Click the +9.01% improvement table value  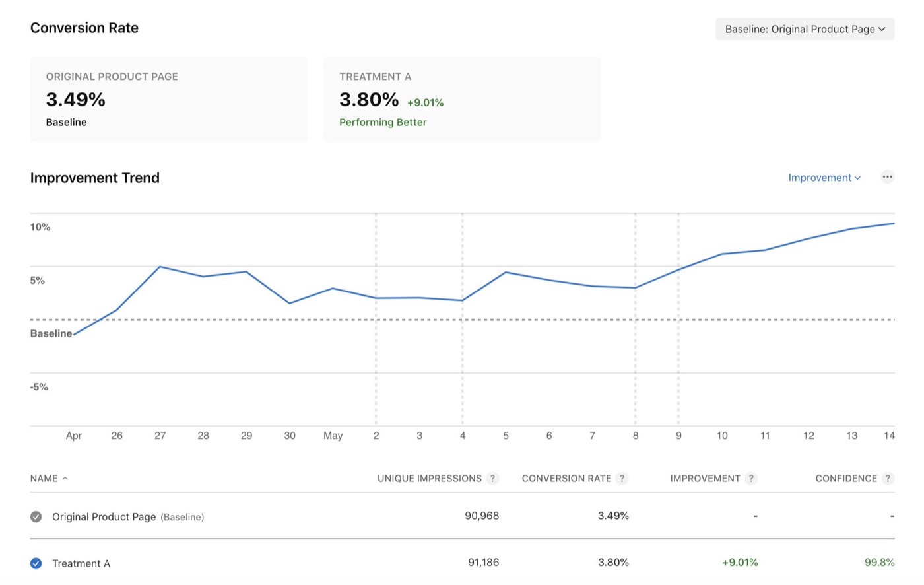[x=740, y=563]
